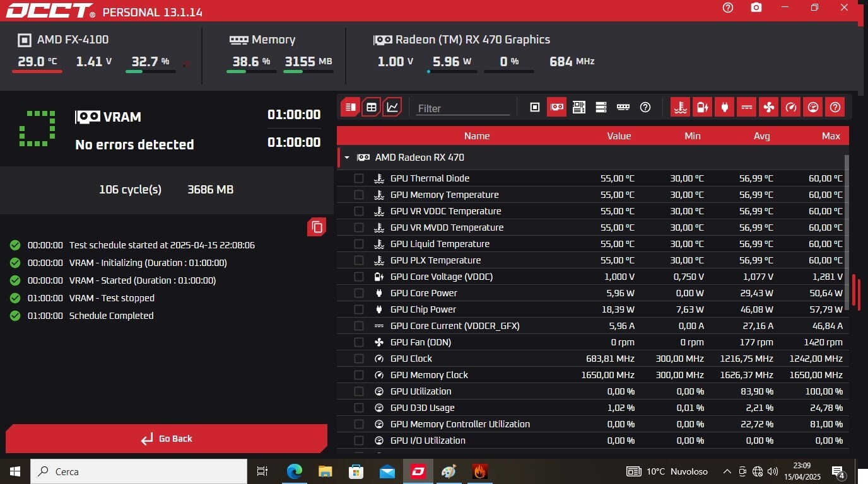868x484 pixels.
Task: Toggle voltage sensor type filter
Action: (702, 107)
